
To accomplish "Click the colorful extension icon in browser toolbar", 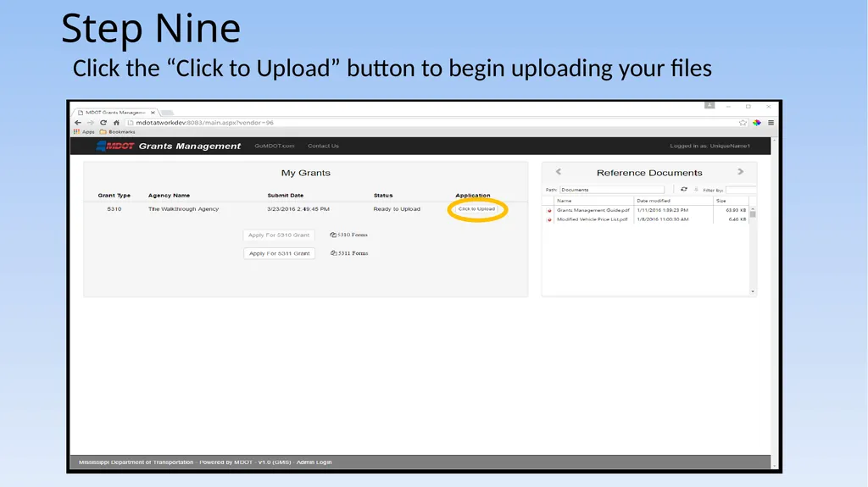I will tap(757, 122).
